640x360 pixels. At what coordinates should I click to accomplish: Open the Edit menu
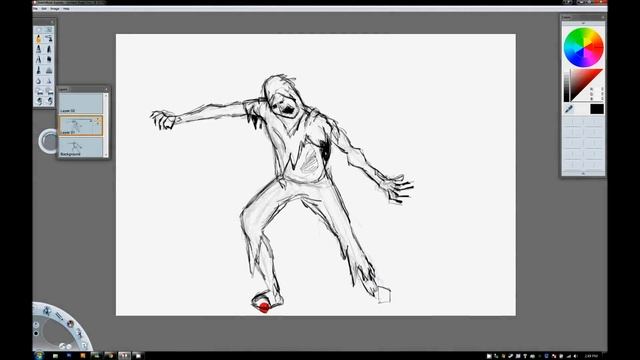(44, 9)
